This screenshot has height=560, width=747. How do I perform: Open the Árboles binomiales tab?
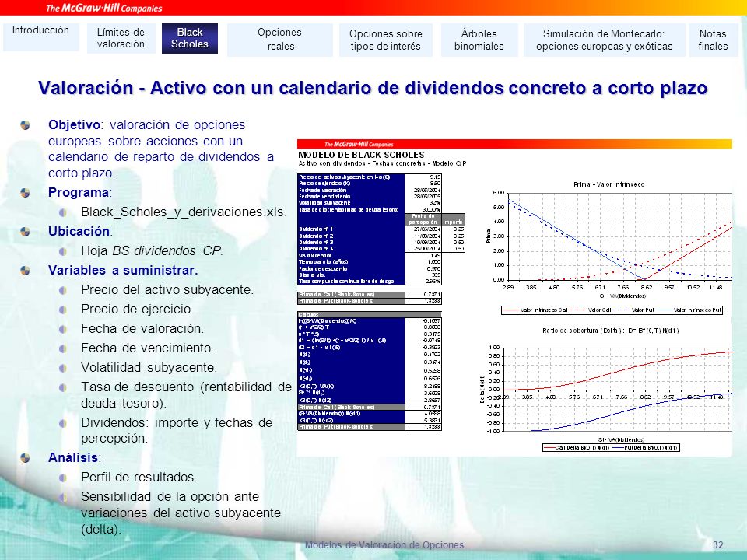(479, 40)
